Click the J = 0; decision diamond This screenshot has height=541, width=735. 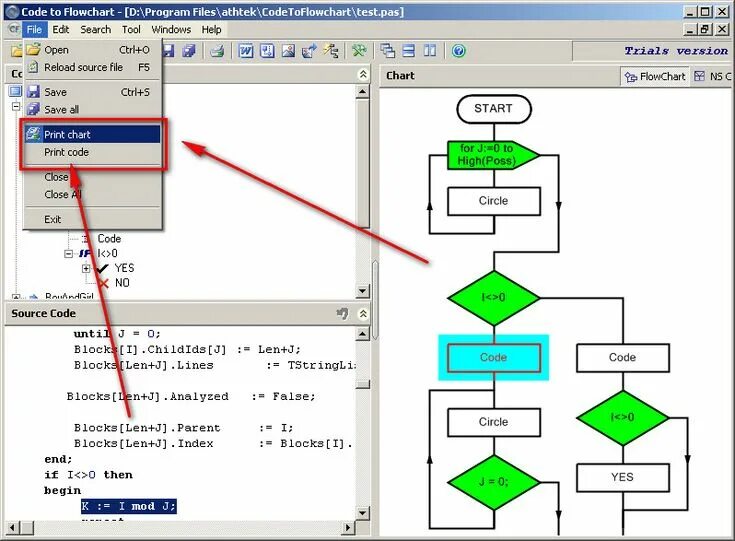pyautogui.click(x=494, y=482)
